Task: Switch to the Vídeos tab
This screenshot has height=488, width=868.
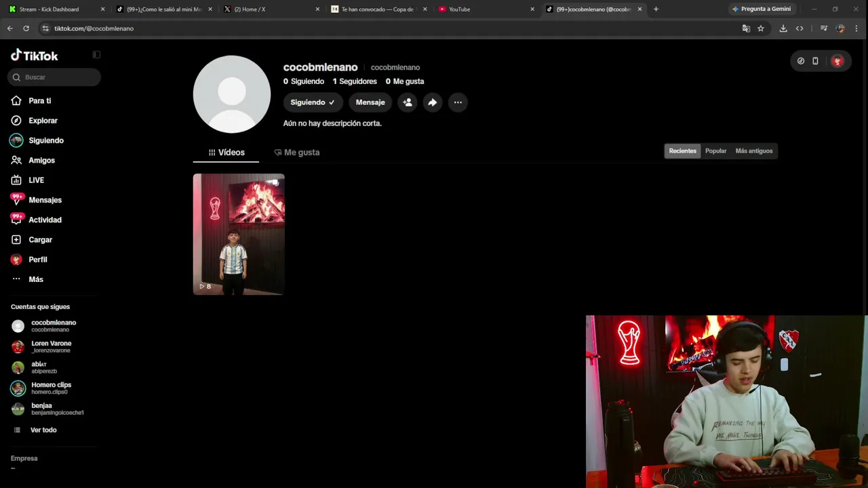Action: click(226, 152)
